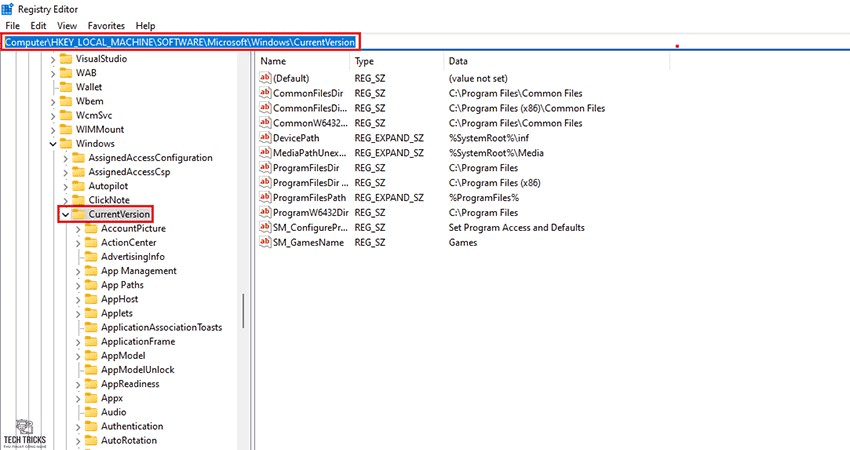Open the Favorites menu

tap(106, 25)
